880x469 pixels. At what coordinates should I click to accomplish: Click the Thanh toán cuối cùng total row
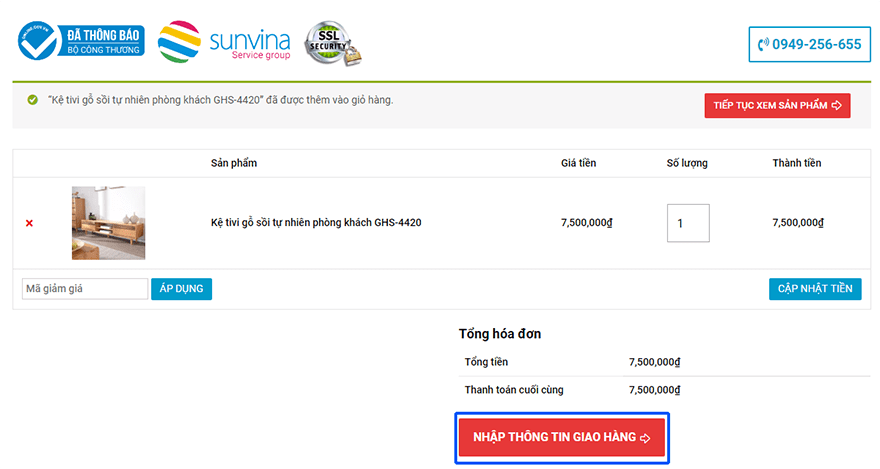coord(664,390)
